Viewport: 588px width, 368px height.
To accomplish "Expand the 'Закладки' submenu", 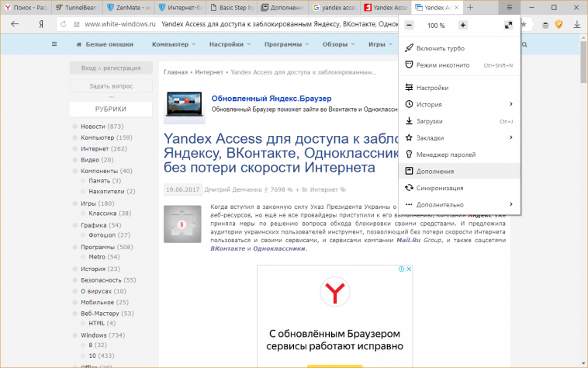I will (x=459, y=137).
